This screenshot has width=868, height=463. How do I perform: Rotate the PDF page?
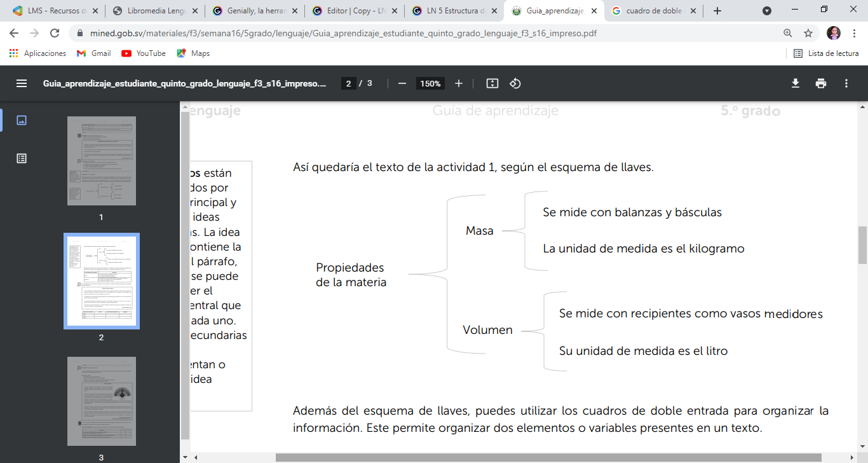tap(515, 83)
